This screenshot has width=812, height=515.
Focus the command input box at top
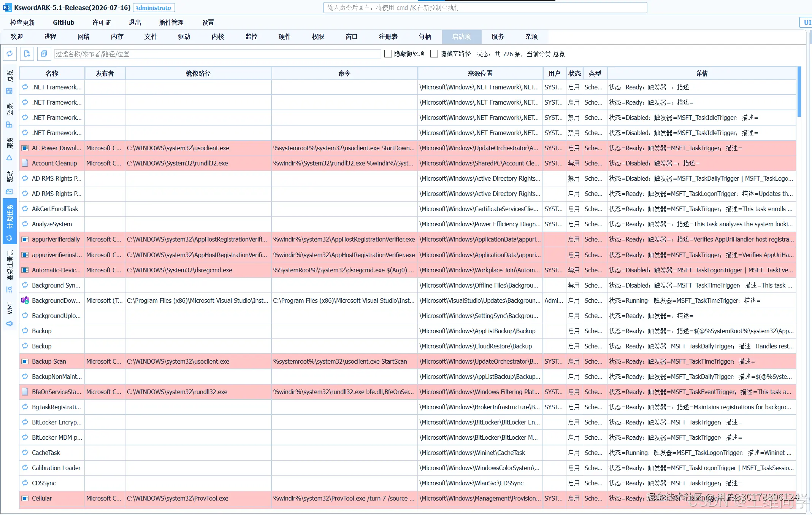485,8
